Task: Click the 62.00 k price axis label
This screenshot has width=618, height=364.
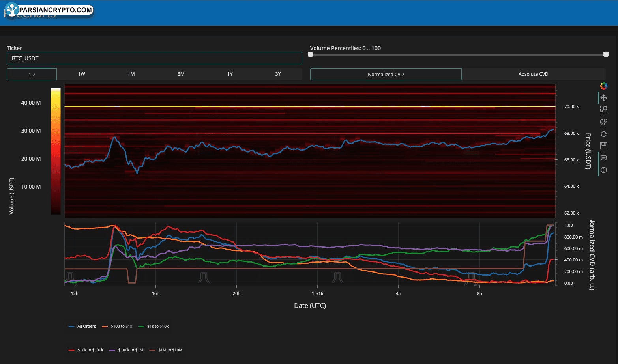Action: coord(571,213)
